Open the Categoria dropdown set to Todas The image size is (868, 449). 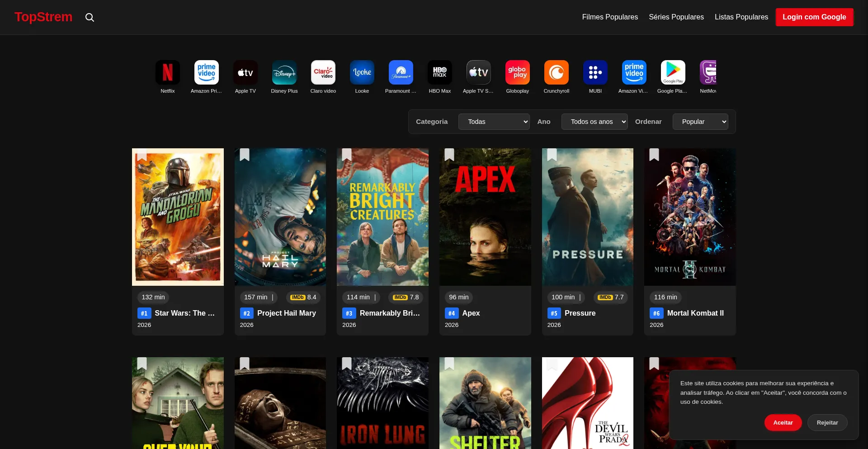[494, 122]
